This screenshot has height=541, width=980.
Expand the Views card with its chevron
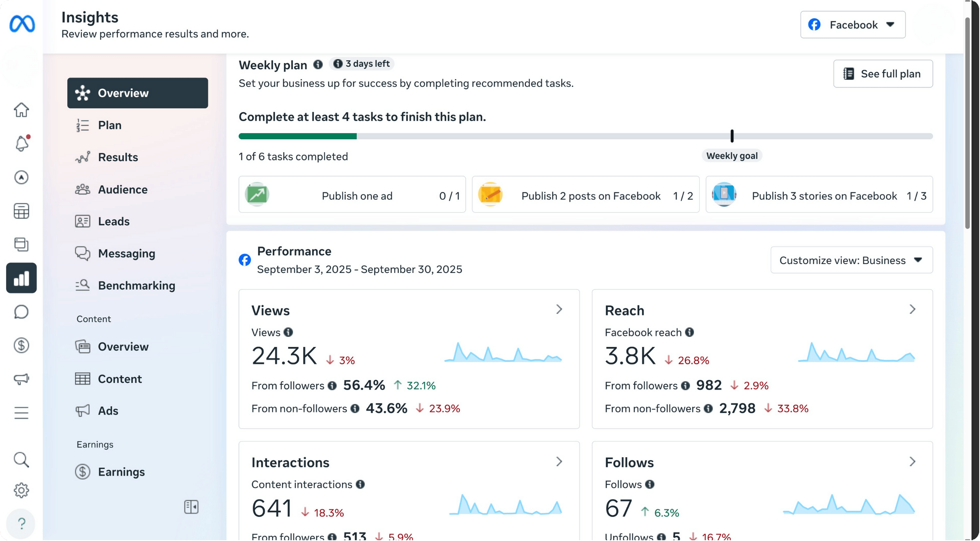click(x=560, y=309)
